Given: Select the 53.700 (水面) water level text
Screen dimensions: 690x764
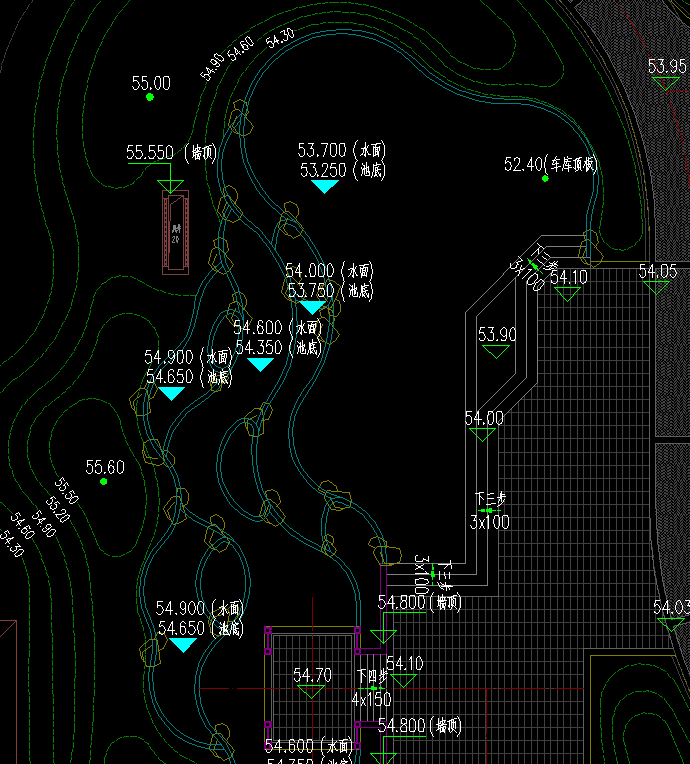Looking at the screenshot, I should pyautogui.click(x=342, y=150).
